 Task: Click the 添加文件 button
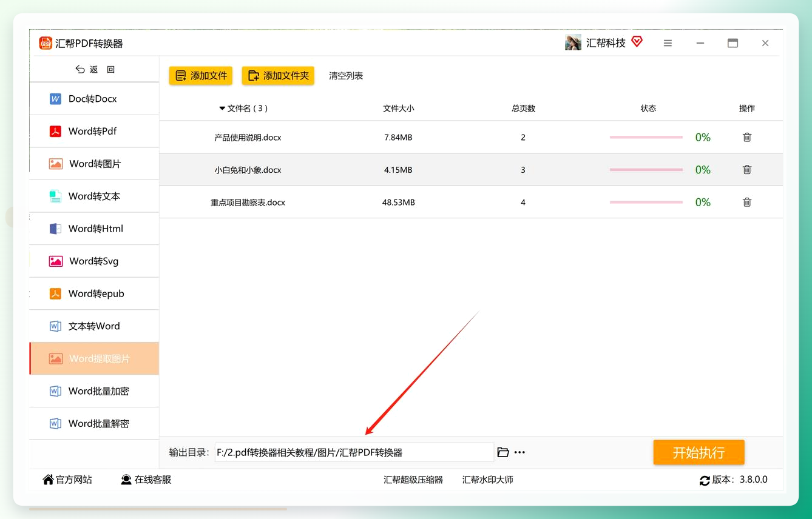pyautogui.click(x=201, y=76)
